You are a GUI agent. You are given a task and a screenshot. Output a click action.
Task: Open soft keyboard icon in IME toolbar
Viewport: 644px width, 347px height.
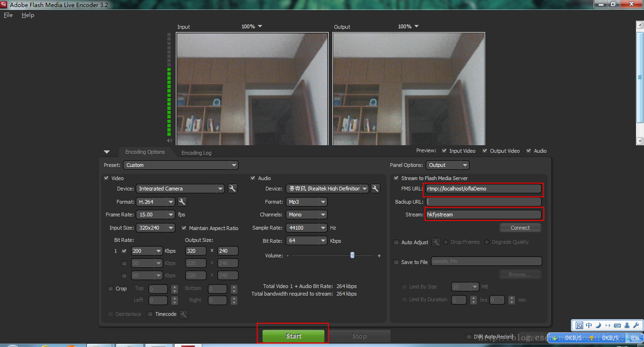[617, 325]
